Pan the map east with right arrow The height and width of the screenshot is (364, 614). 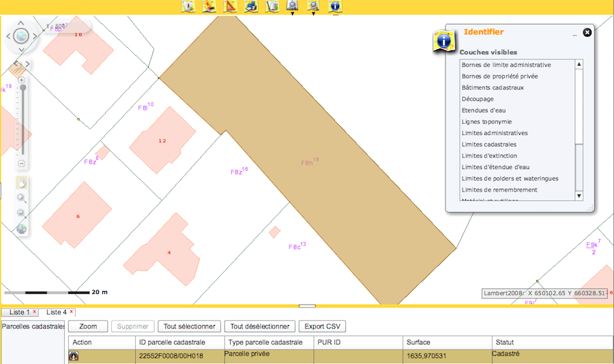[x=35, y=36]
